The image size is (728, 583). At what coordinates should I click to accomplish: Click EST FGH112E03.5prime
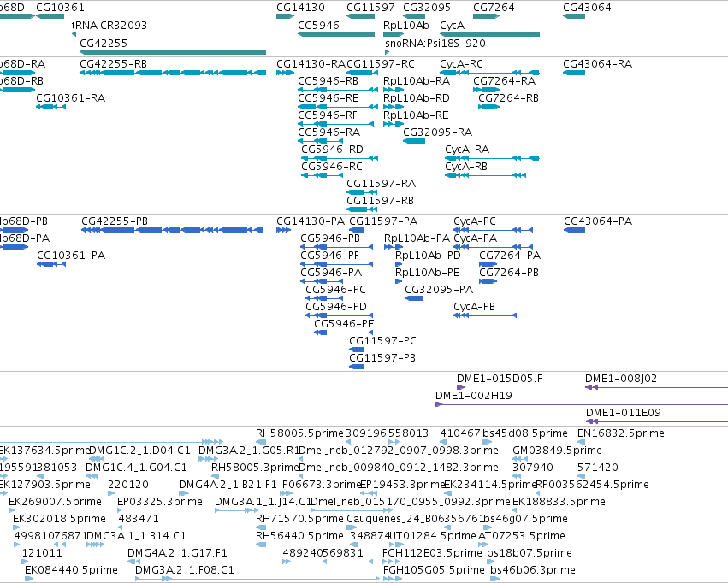[432, 553]
